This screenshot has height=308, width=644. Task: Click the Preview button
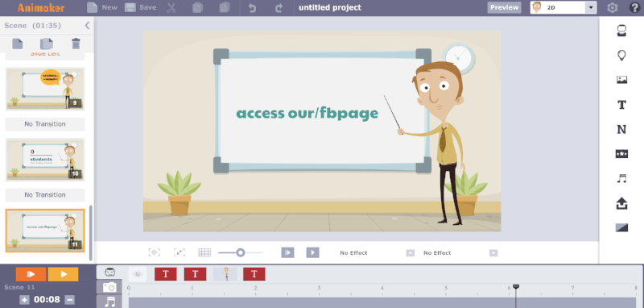pos(504,7)
